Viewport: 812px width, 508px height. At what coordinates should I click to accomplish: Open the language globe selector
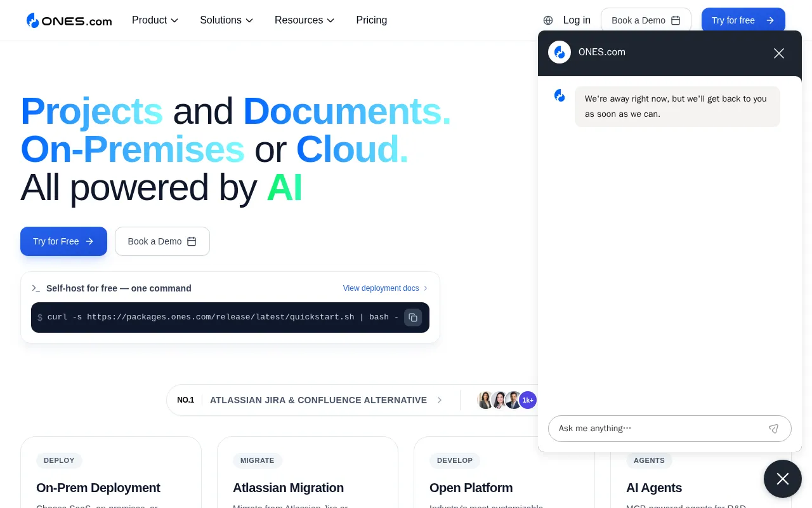pyautogui.click(x=548, y=20)
